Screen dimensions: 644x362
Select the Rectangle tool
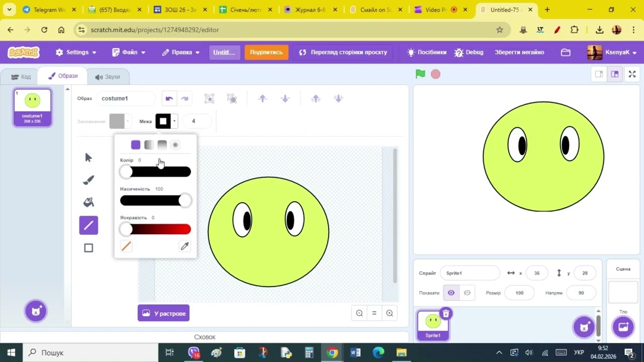click(89, 248)
